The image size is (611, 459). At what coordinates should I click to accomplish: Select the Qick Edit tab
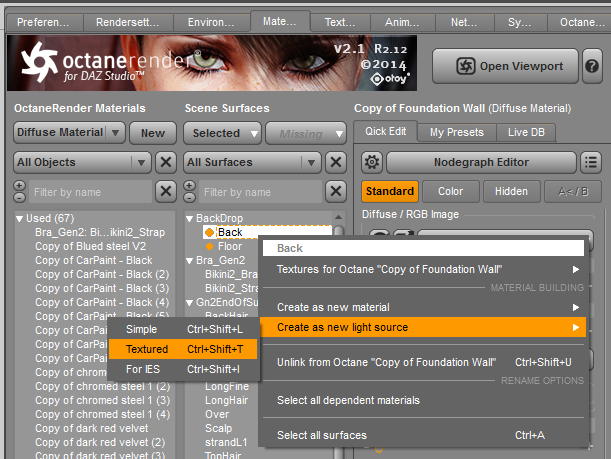pyautogui.click(x=385, y=132)
